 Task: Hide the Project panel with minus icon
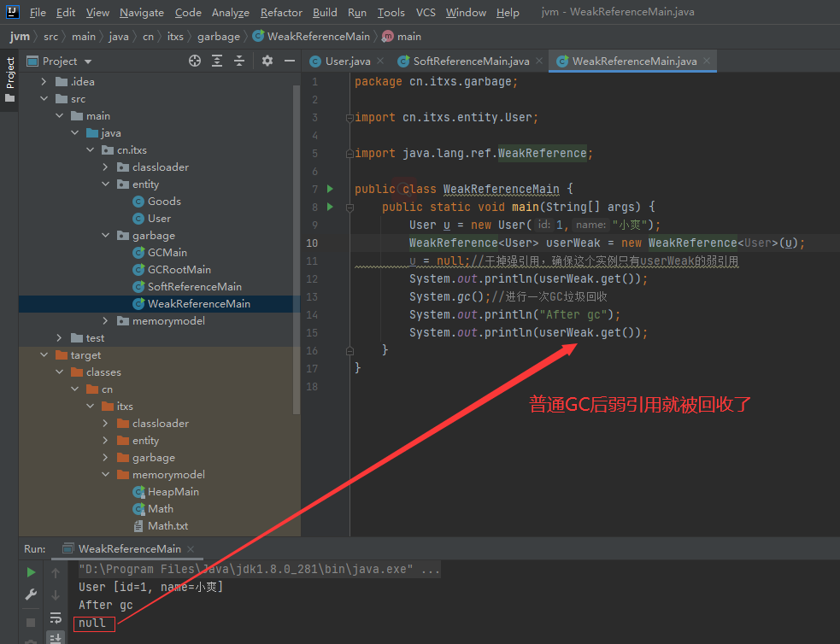[290, 61]
